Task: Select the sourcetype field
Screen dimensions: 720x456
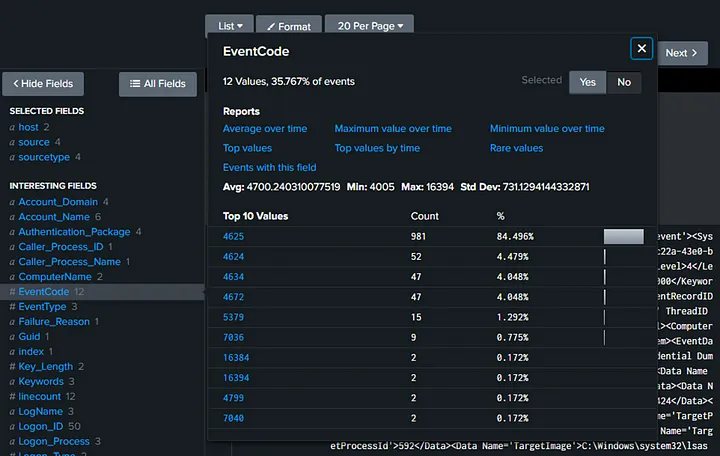Action: click(x=44, y=157)
